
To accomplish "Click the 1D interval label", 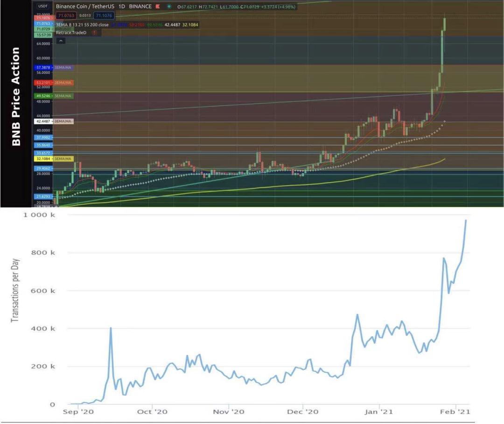I will tap(122, 7).
